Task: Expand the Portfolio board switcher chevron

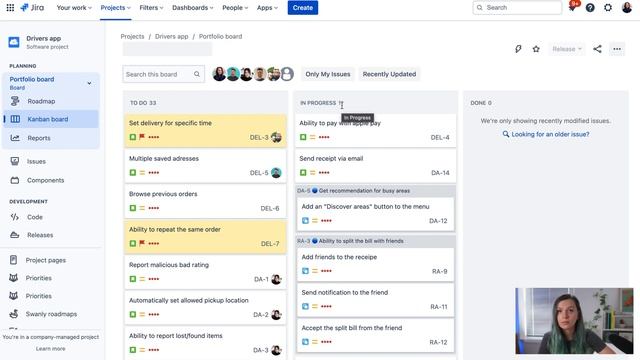Action: pyautogui.click(x=89, y=83)
